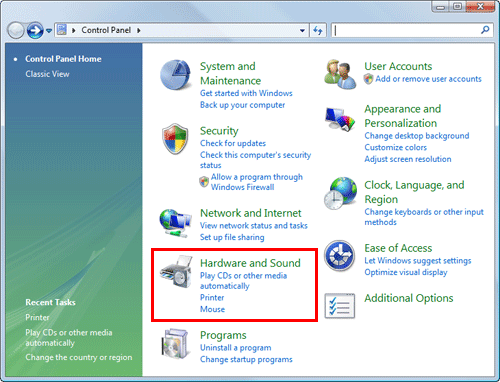Close the Control Panel window
The image size is (500, 382).
click(480, 6)
